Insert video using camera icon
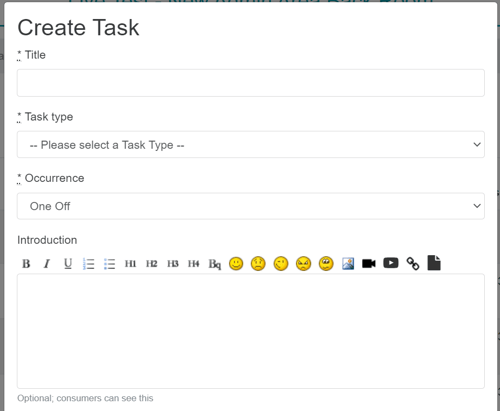Viewport: 500px width, 411px height. (x=369, y=264)
